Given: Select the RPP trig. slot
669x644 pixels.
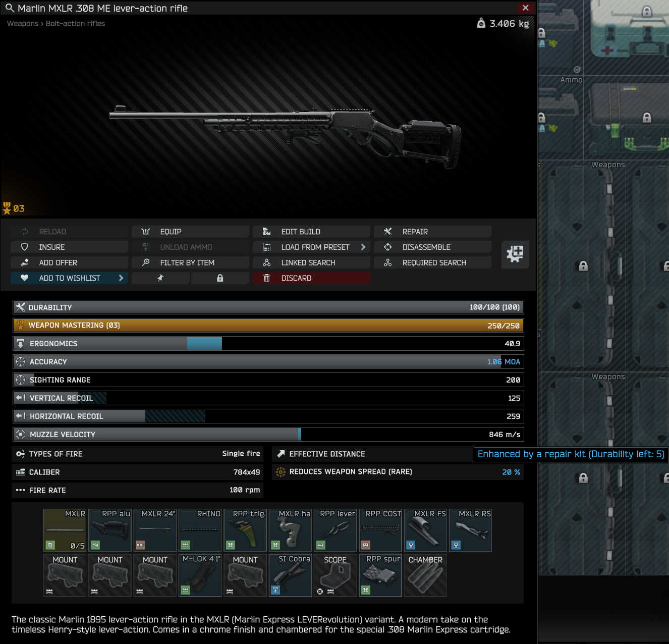Looking at the screenshot, I should 245,530.
